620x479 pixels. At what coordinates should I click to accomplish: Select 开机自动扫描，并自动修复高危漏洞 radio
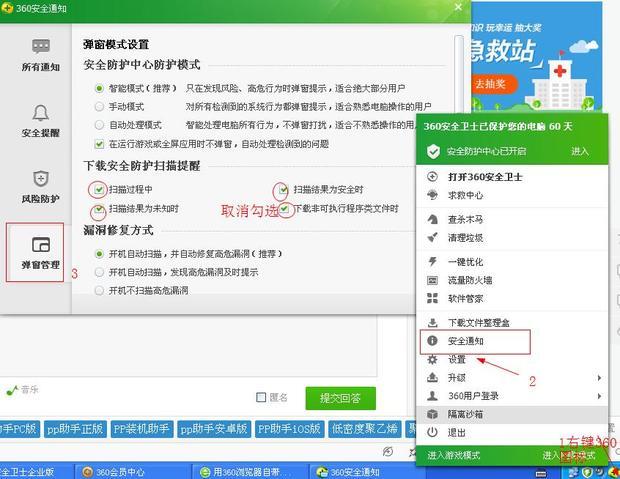coord(99,254)
